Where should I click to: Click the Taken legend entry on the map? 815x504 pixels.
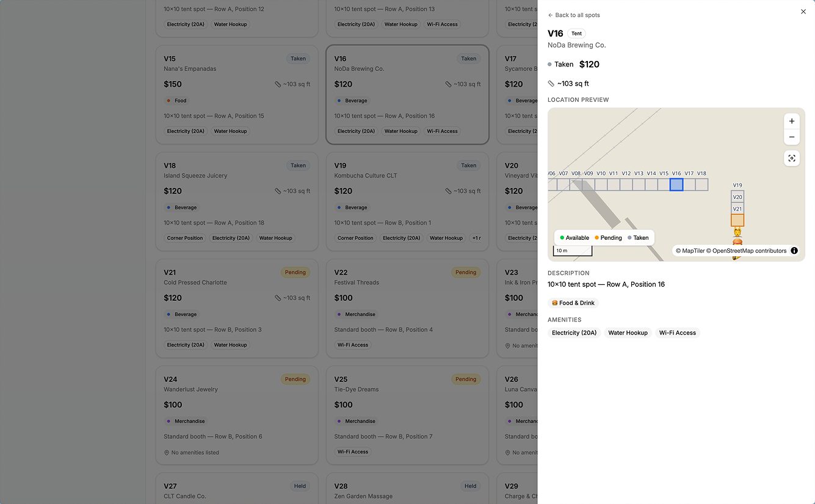638,238
